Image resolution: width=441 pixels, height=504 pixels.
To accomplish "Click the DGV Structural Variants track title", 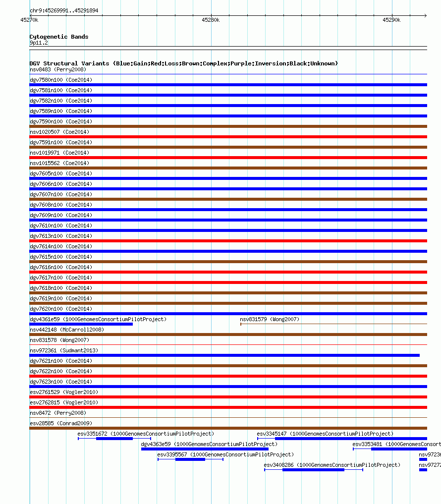I will tap(184, 63).
